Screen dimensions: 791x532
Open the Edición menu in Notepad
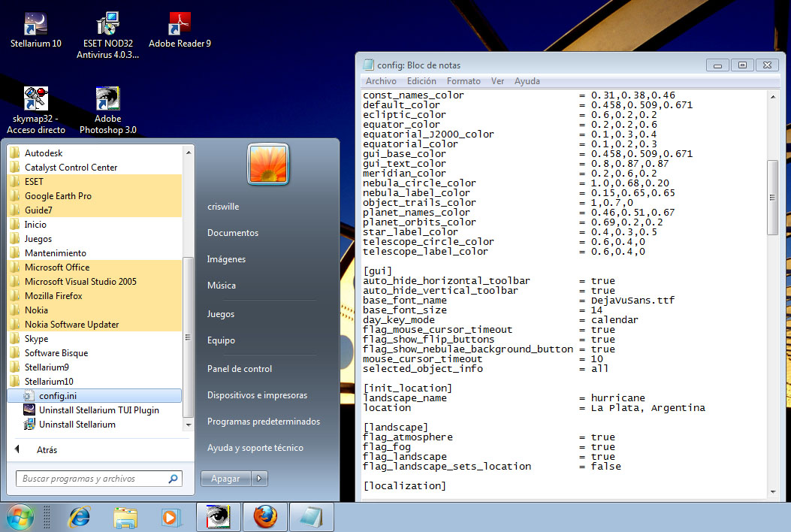(x=421, y=80)
